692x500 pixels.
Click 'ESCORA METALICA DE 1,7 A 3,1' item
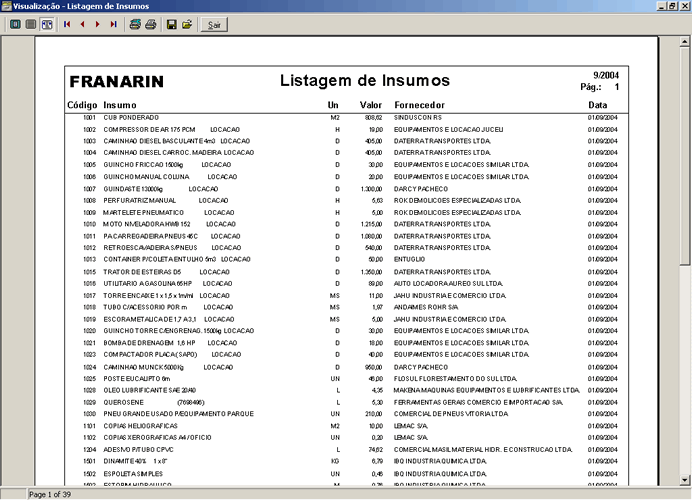point(150,320)
